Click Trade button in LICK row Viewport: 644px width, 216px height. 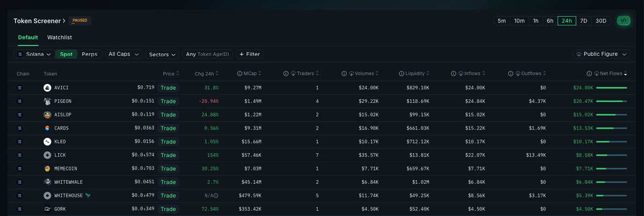point(168,155)
